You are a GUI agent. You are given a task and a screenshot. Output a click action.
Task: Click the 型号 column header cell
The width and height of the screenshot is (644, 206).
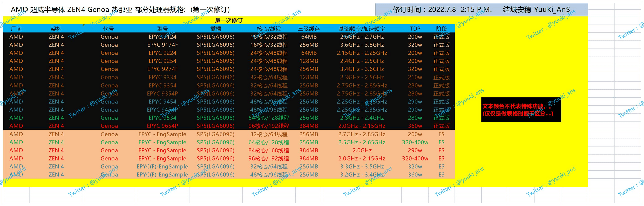coord(162,29)
